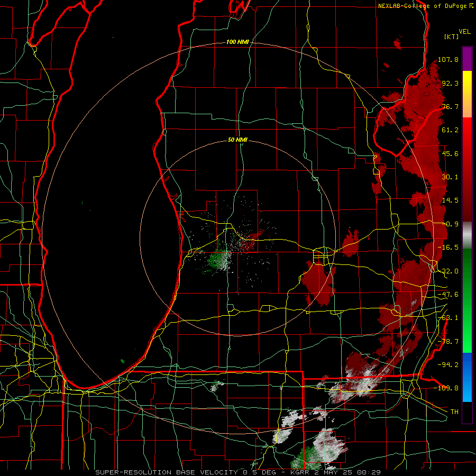Click the red velocity blob crossing 50 NMI ring
The width and height of the screenshot is (476, 476).
click(x=319, y=283)
